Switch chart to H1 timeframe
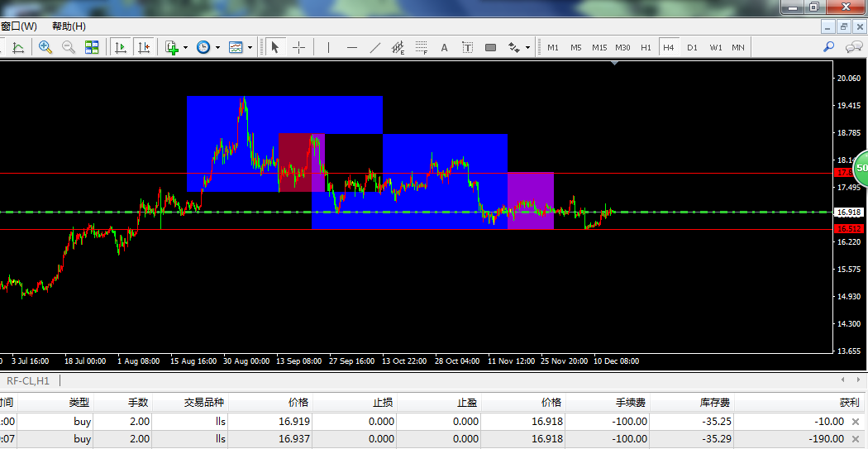 [x=646, y=47]
